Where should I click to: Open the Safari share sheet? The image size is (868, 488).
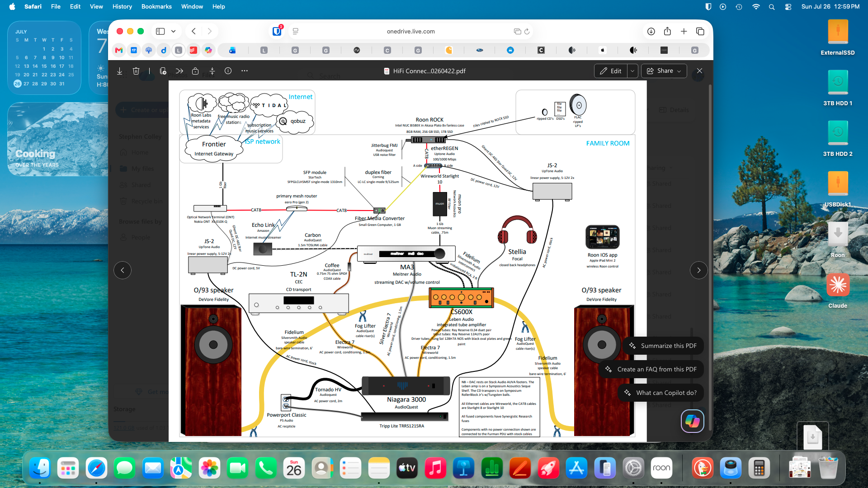point(667,31)
